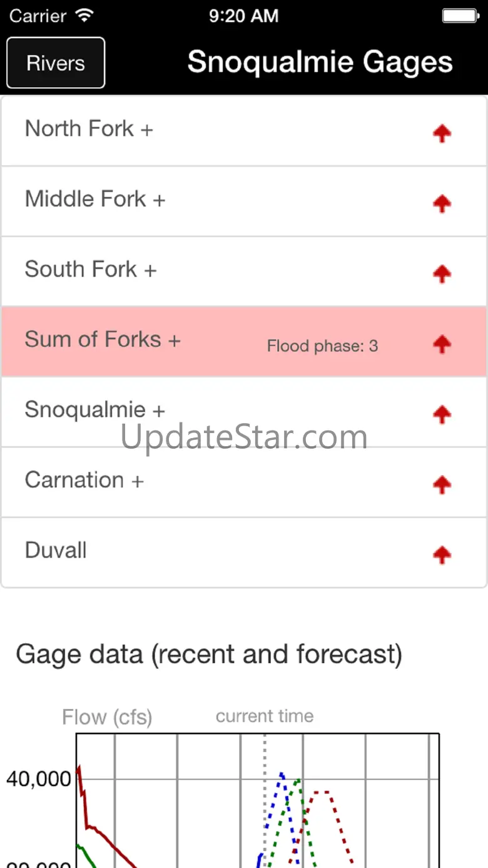Viewport: 488px width, 868px height.
Task: Tap the dotted current time line on chart
Action: coord(265,801)
